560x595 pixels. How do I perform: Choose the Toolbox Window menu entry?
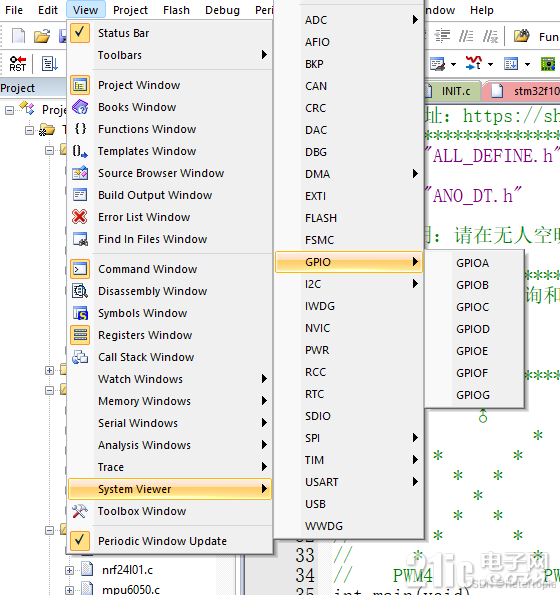170,511
